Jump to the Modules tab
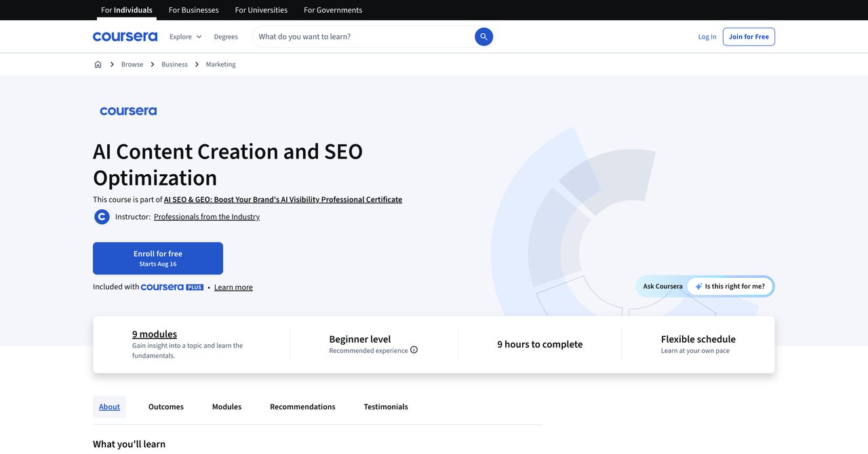The width and height of the screenshot is (868, 454). 226,407
